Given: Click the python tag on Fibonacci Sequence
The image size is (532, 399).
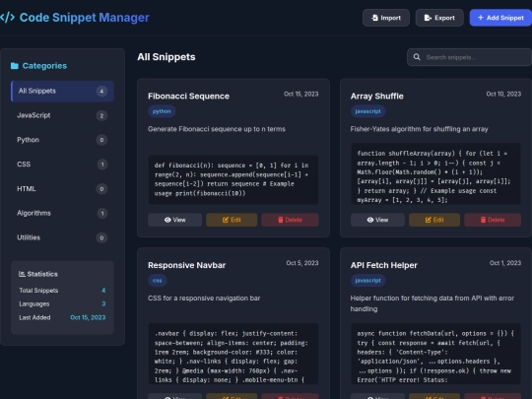Looking at the screenshot, I should coord(162,111).
